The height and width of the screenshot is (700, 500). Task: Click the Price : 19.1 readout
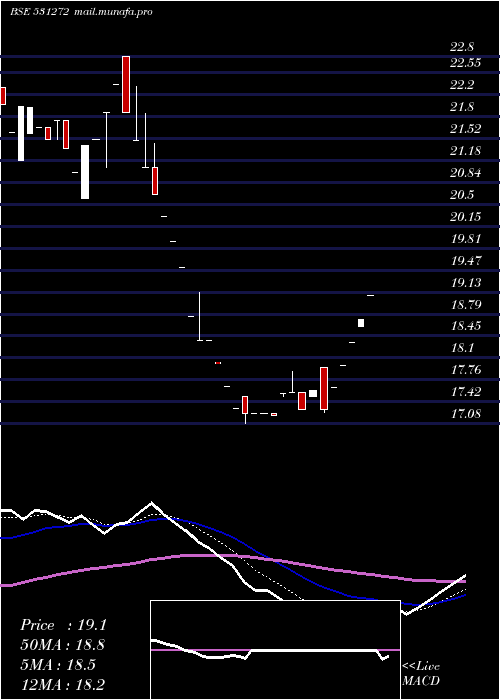click(x=63, y=625)
